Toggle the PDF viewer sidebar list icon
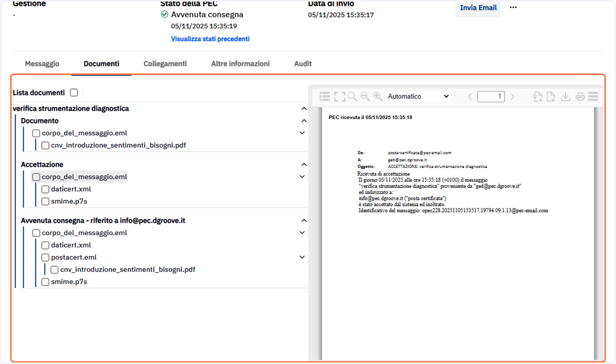Screen dimensions: 616x364 [324, 97]
